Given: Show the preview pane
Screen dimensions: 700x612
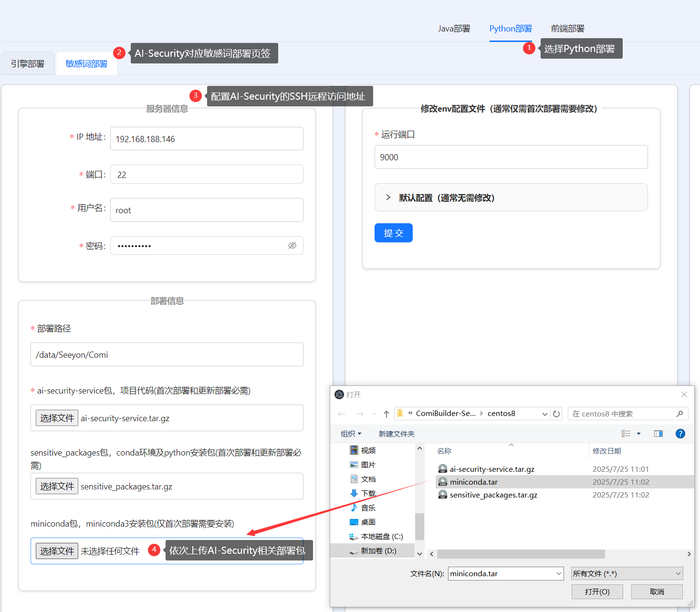Looking at the screenshot, I should [x=658, y=434].
